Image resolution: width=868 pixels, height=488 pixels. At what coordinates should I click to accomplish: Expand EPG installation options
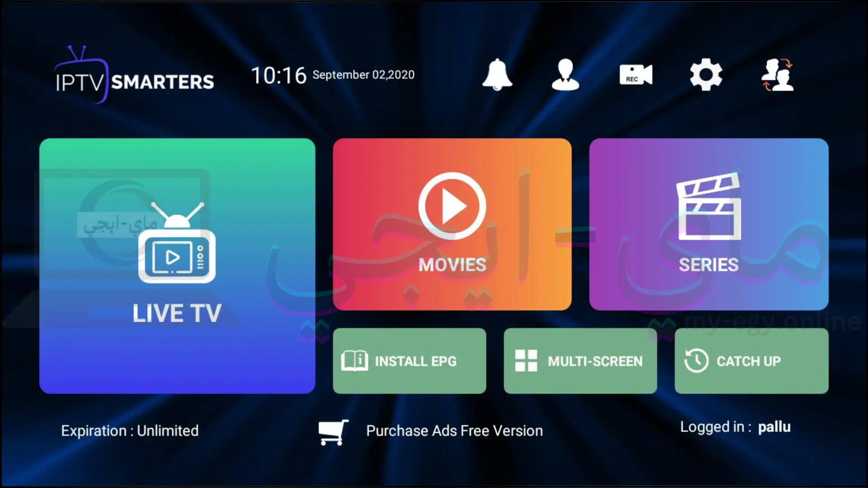(409, 361)
